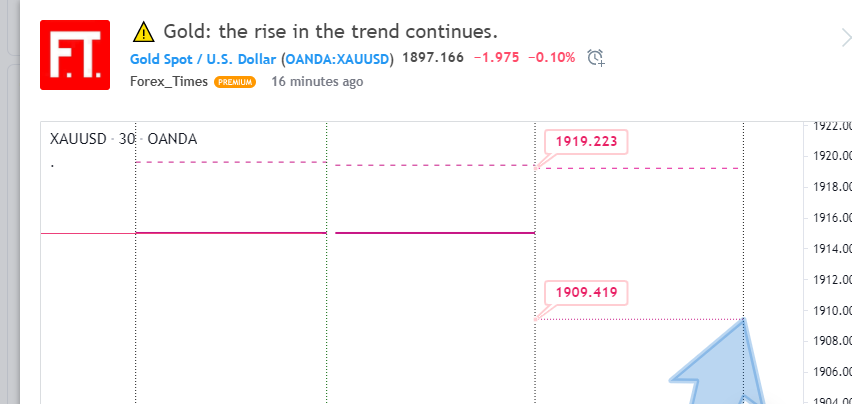Click the orange PREMIUM badge

[235, 82]
